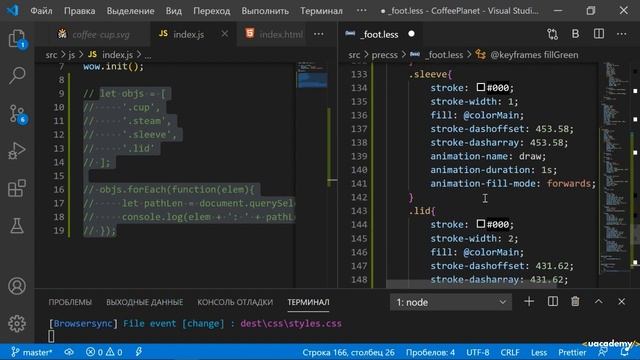Click line number 142 in right editor
The width and height of the screenshot is (640, 360).
coord(359,197)
